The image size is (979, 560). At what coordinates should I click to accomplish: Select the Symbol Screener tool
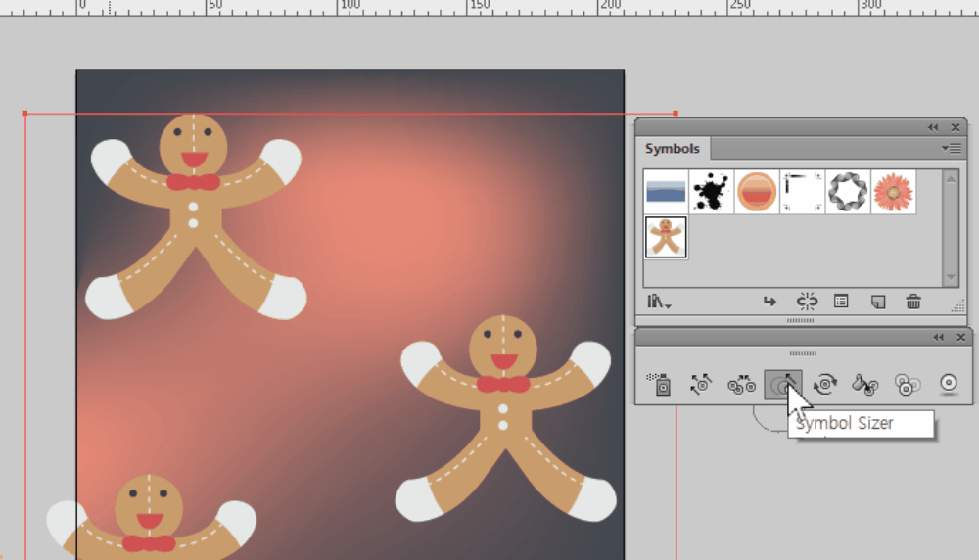(x=907, y=384)
